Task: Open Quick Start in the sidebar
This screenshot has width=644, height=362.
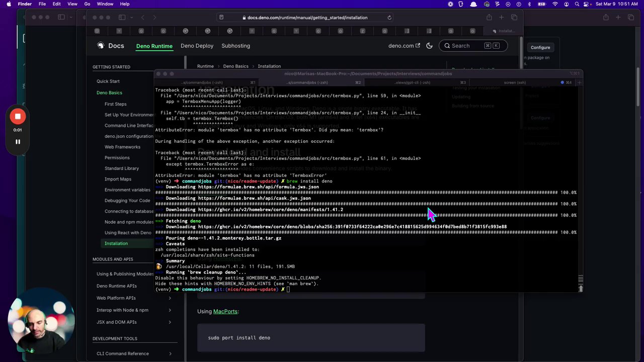Action: (x=108, y=81)
